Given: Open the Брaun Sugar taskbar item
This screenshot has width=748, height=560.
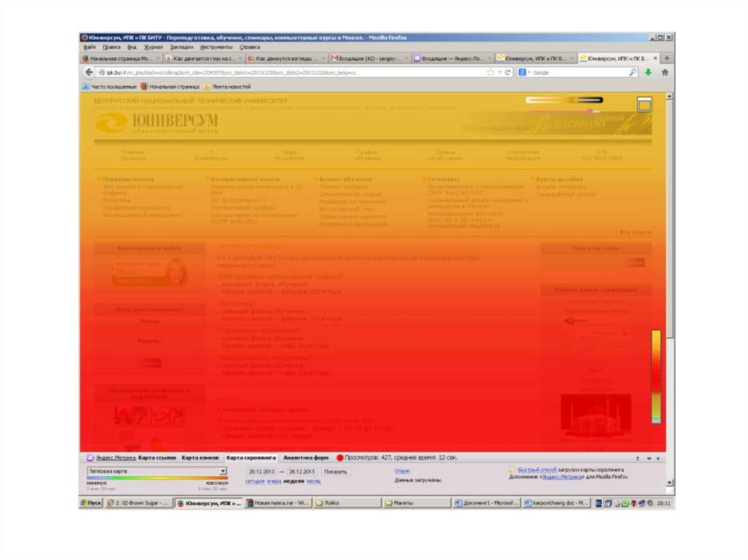Looking at the screenshot, I should pos(138,503).
